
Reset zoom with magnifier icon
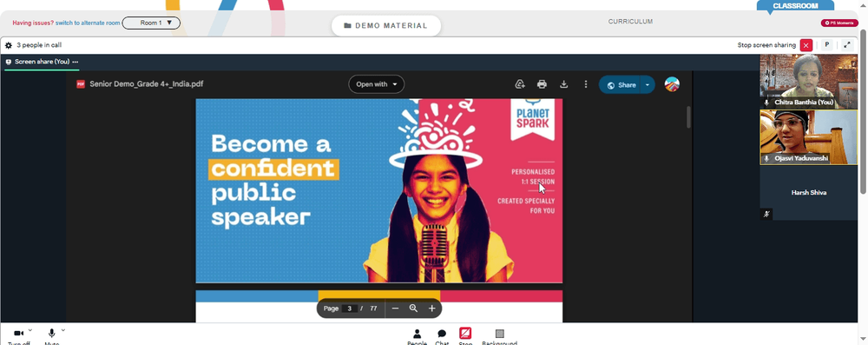413,309
